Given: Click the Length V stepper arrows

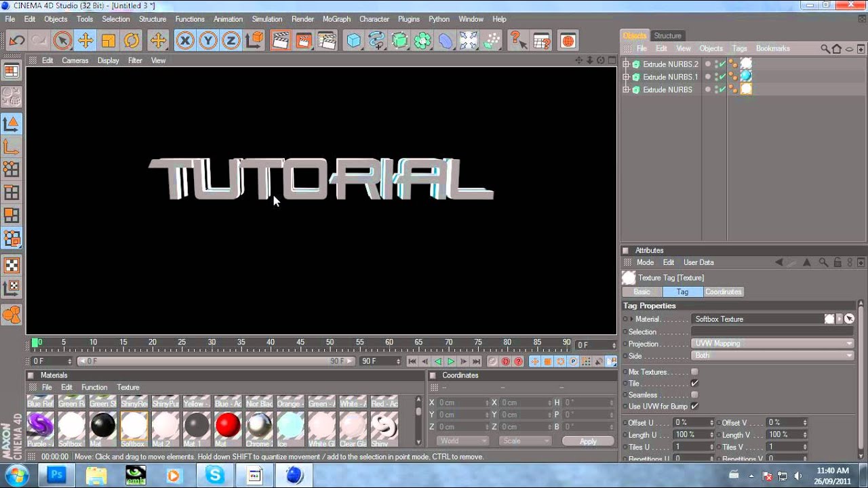Looking at the screenshot, I should pyautogui.click(x=805, y=434).
